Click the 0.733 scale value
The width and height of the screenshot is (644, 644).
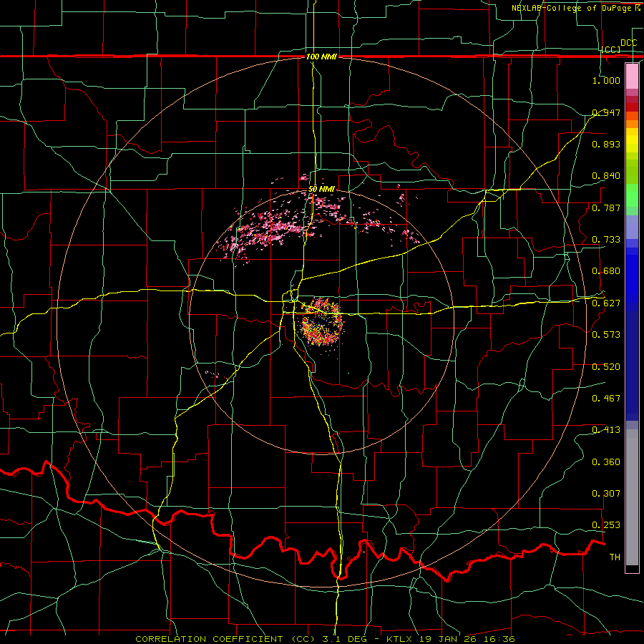coord(606,240)
